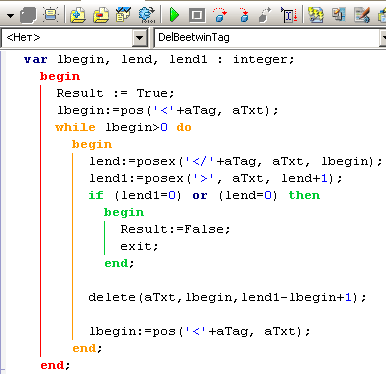Click the Step Over debug icon
This screenshot has height=374, width=386.
[220, 15]
